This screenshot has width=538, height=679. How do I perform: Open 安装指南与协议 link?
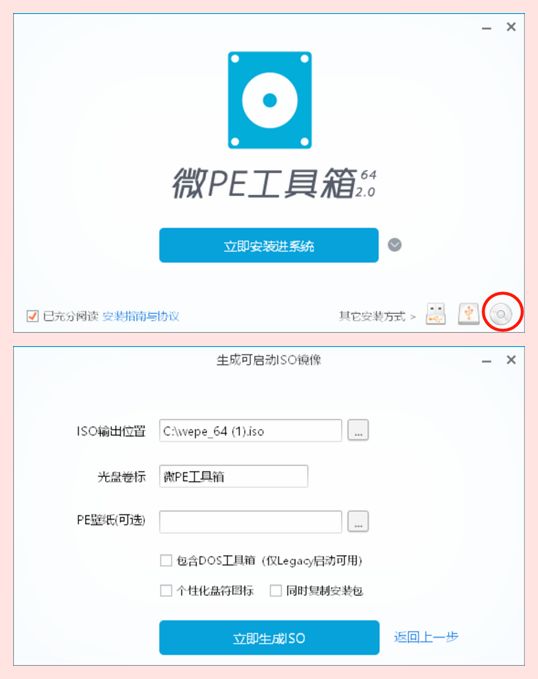141,316
